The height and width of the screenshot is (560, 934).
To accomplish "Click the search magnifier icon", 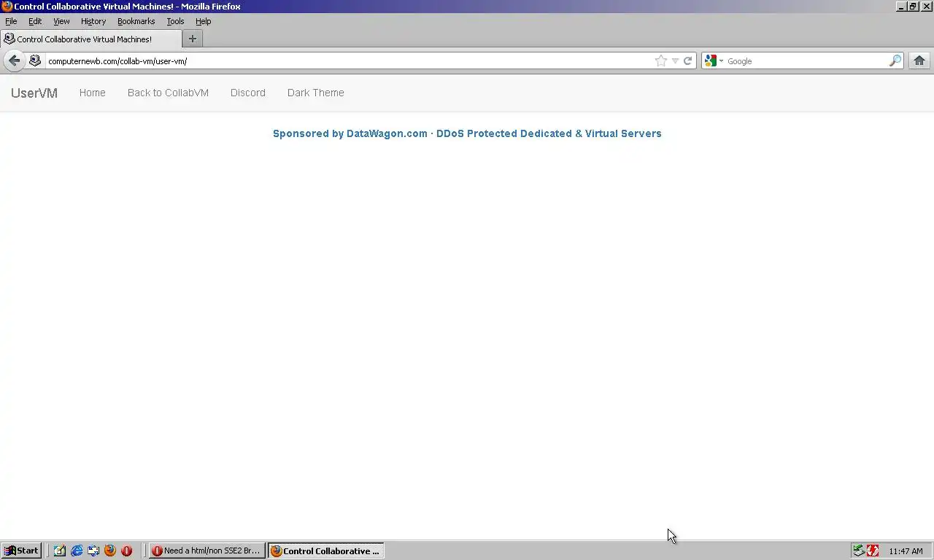I will [x=895, y=61].
